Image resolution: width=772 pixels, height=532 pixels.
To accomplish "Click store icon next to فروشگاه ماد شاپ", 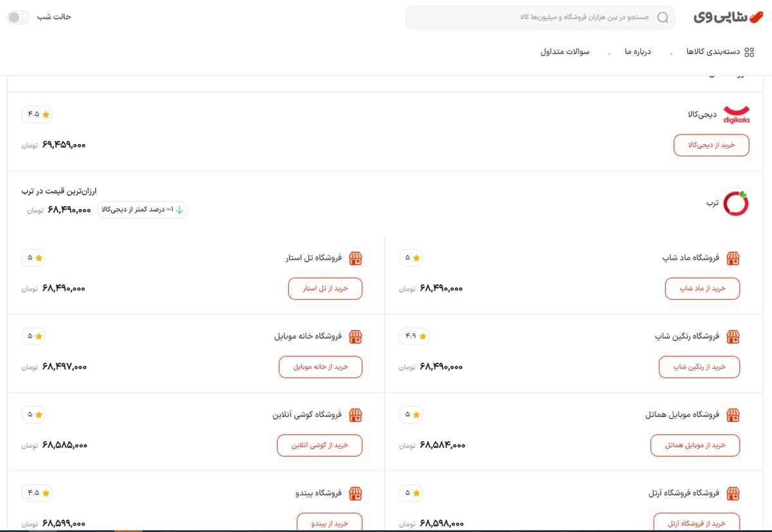I will coord(733,259).
